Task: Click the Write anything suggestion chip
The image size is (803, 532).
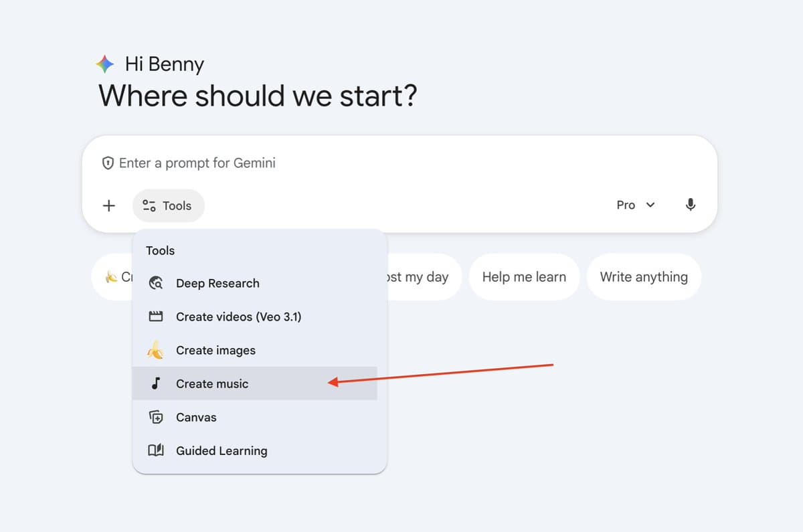Action: click(x=643, y=277)
